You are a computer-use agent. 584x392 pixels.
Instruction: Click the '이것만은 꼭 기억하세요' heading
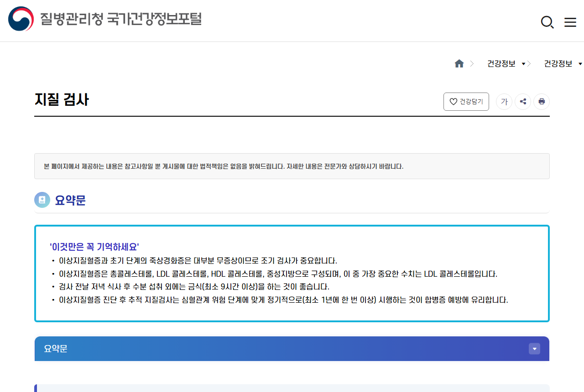94,247
